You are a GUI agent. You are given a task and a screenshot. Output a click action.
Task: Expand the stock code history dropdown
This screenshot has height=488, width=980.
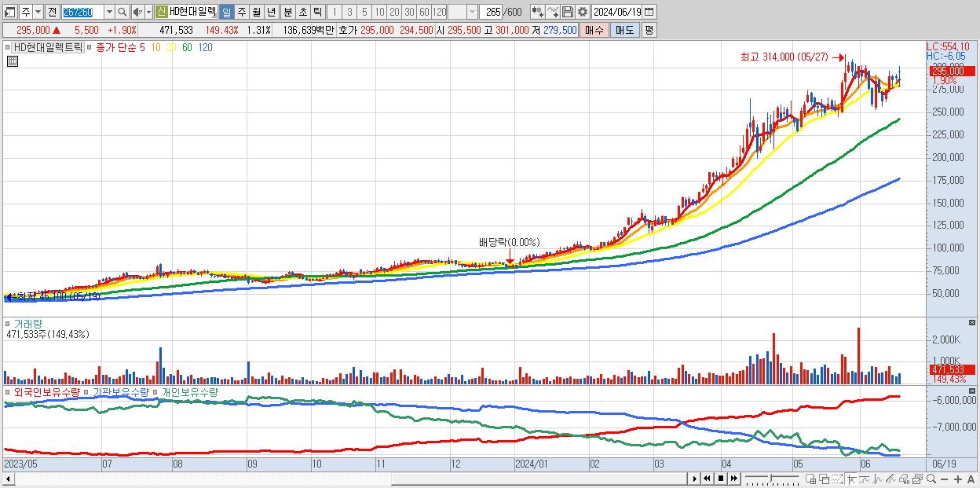coord(109,12)
